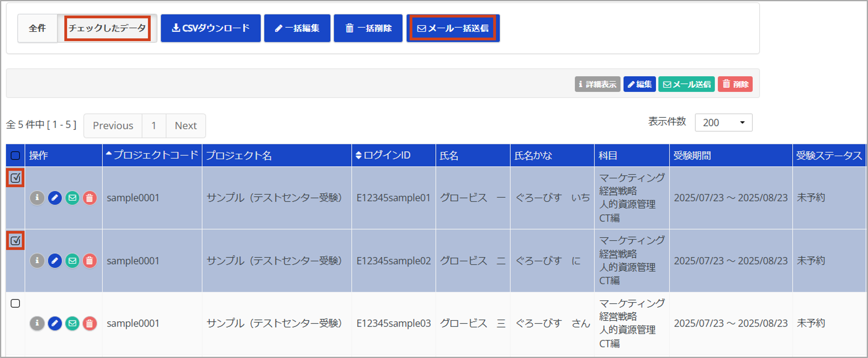Click the 受験ステータス column header
This screenshot has width=868, height=358.
(x=829, y=155)
